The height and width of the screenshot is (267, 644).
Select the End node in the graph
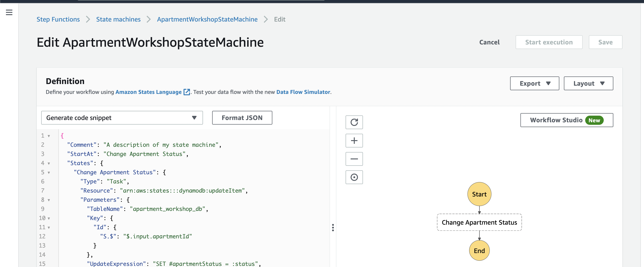pos(479,251)
